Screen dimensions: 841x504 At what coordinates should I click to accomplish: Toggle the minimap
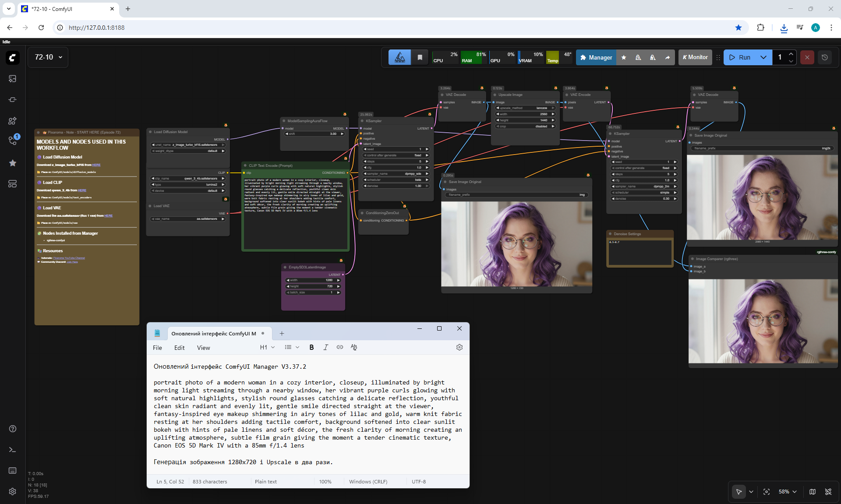tap(813, 492)
